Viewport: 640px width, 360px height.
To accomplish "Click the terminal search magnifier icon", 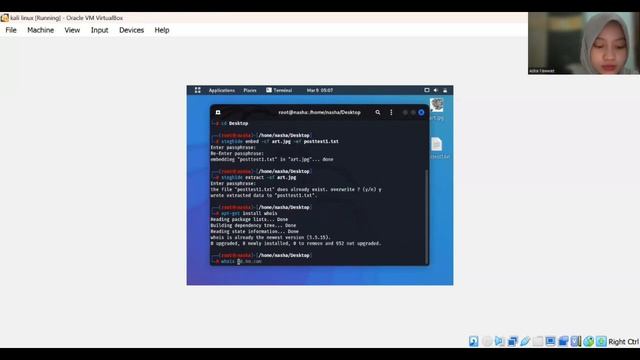I will pyautogui.click(x=378, y=112).
